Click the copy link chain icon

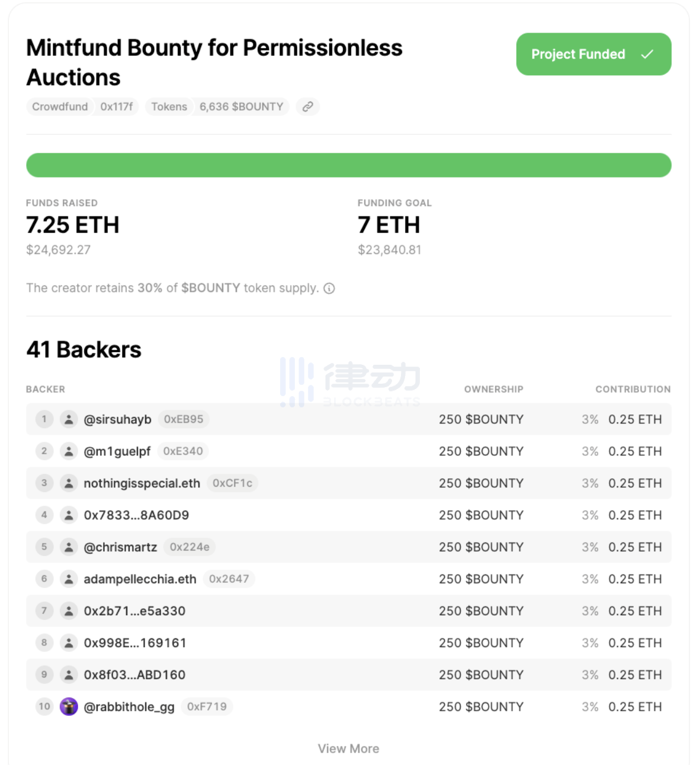[x=307, y=107]
